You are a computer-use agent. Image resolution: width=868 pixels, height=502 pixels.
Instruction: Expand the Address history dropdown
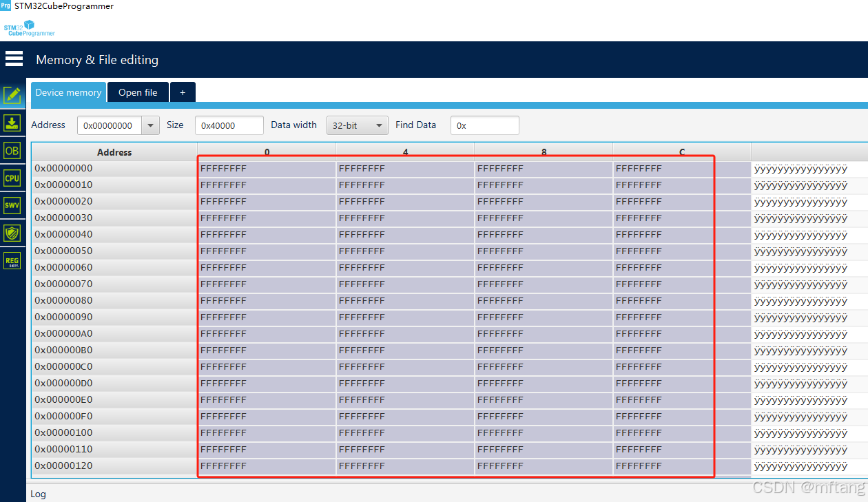(150, 125)
